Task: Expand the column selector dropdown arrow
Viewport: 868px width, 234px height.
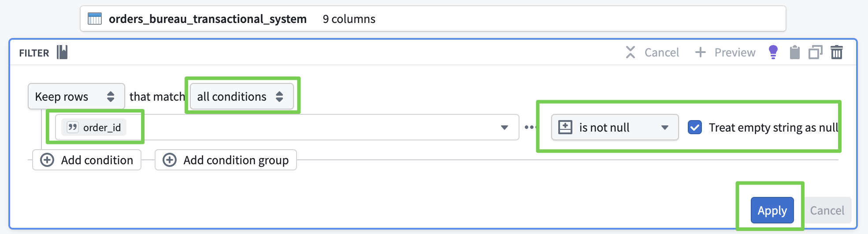Action: pyautogui.click(x=504, y=128)
